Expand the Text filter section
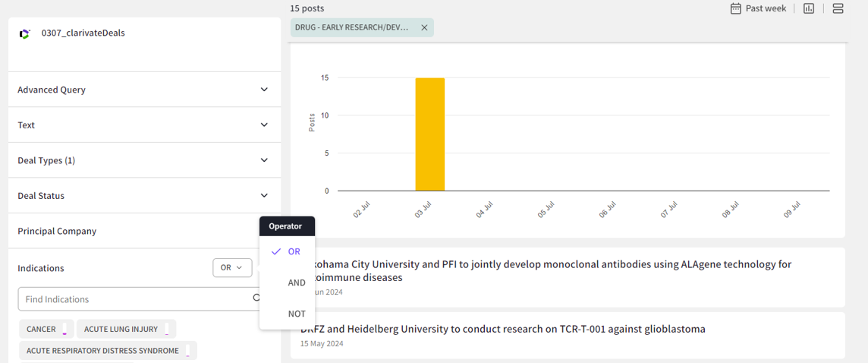The width and height of the screenshot is (868, 363). [x=264, y=125]
